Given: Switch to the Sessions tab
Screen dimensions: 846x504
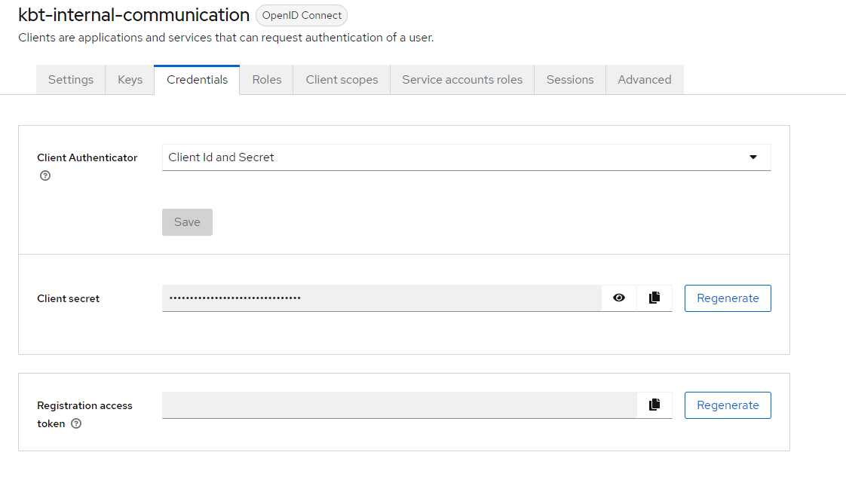Looking at the screenshot, I should [x=570, y=80].
